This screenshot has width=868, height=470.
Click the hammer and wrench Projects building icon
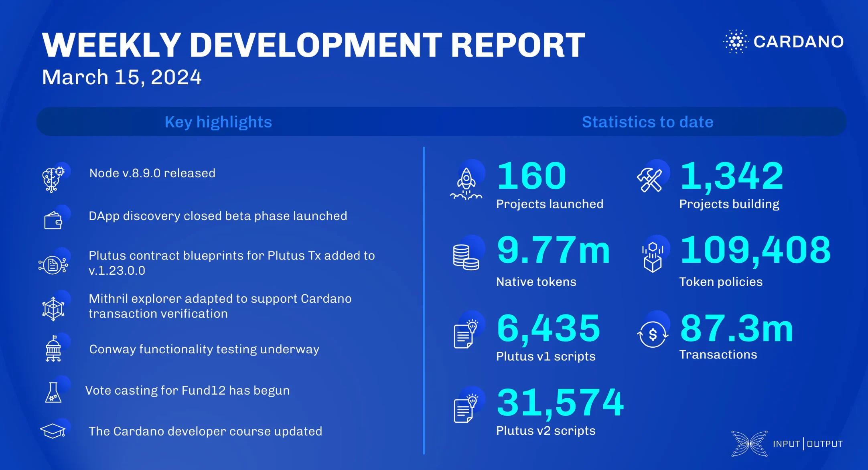pyautogui.click(x=650, y=180)
